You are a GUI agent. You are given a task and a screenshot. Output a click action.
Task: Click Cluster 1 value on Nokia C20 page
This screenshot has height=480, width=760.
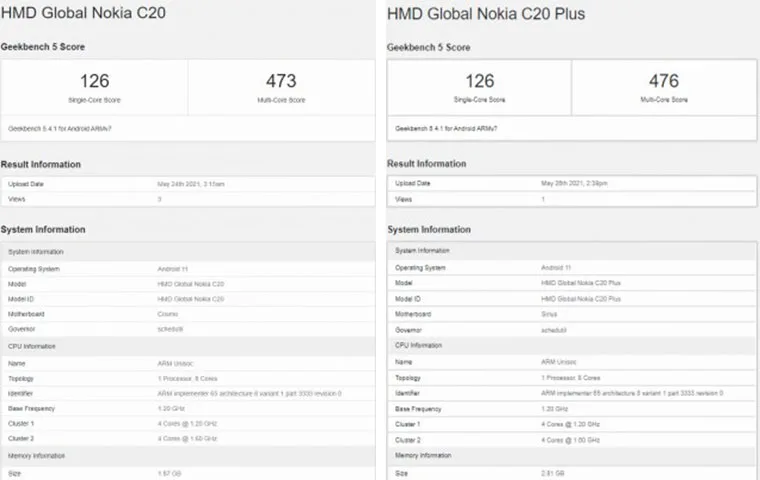pos(187,424)
